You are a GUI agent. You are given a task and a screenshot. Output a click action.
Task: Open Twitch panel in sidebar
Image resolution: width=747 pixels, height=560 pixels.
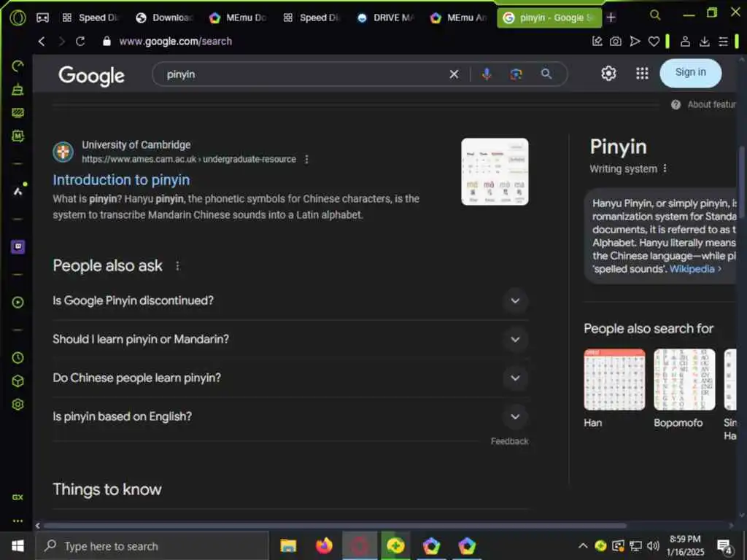point(18,246)
